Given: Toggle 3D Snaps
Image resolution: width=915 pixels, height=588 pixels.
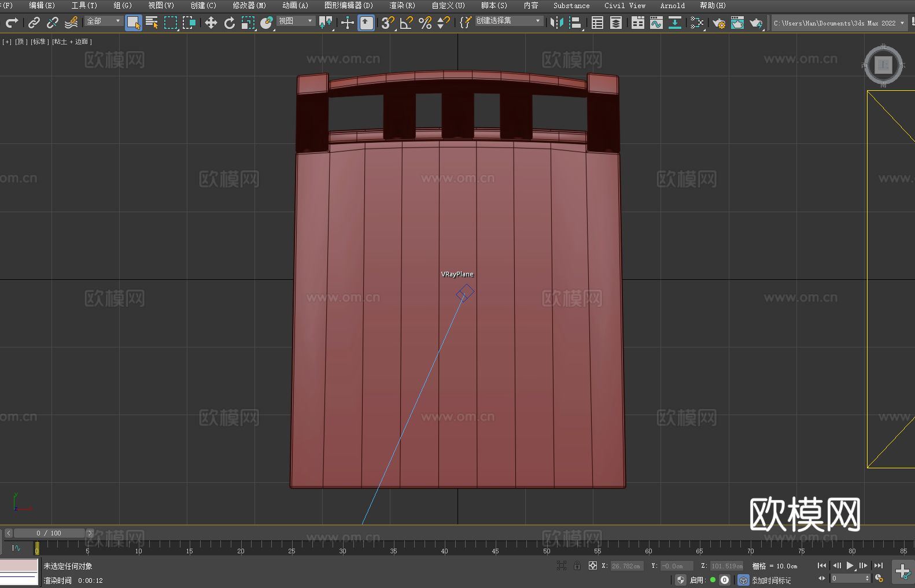Looking at the screenshot, I should coord(388,23).
